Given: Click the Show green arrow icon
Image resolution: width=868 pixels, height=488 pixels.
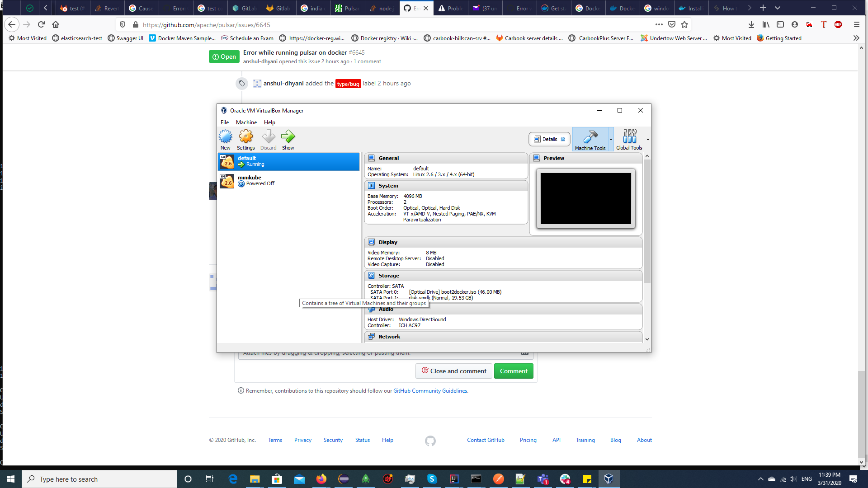Looking at the screenshot, I should pos(288,136).
